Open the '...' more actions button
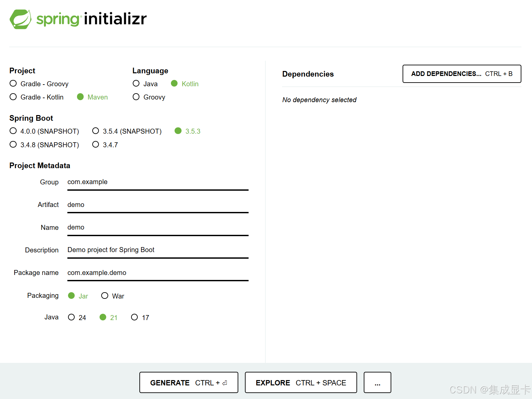This screenshot has height=399, width=532. [x=377, y=382]
